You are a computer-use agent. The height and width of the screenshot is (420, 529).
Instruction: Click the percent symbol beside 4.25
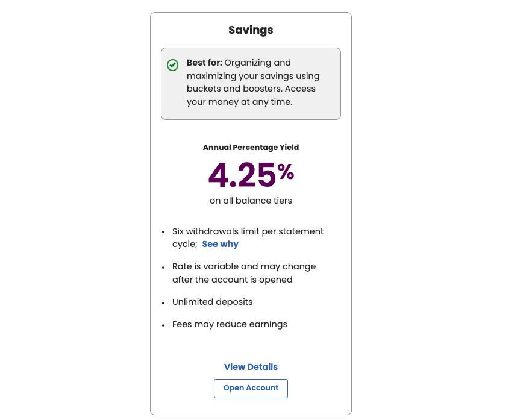(286, 172)
